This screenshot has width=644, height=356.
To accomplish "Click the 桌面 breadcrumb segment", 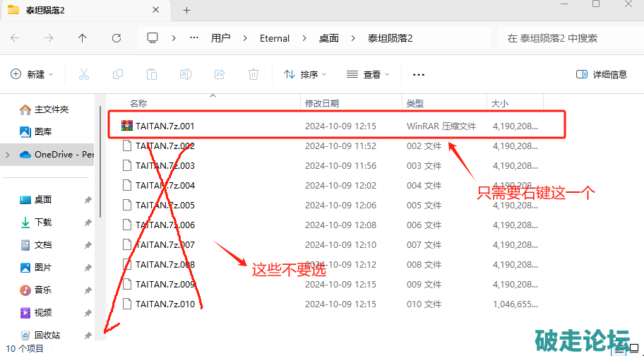I will coord(328,38).
